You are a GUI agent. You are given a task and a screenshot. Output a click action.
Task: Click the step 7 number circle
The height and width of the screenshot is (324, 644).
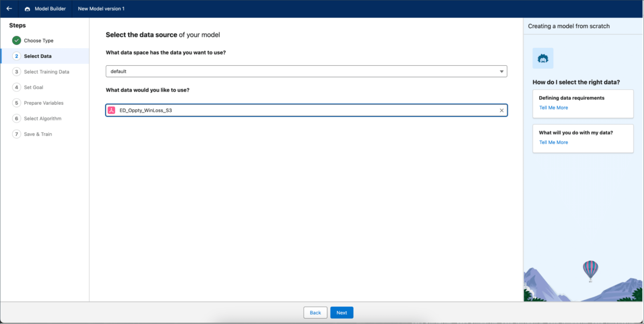click(x=17, y=134)
